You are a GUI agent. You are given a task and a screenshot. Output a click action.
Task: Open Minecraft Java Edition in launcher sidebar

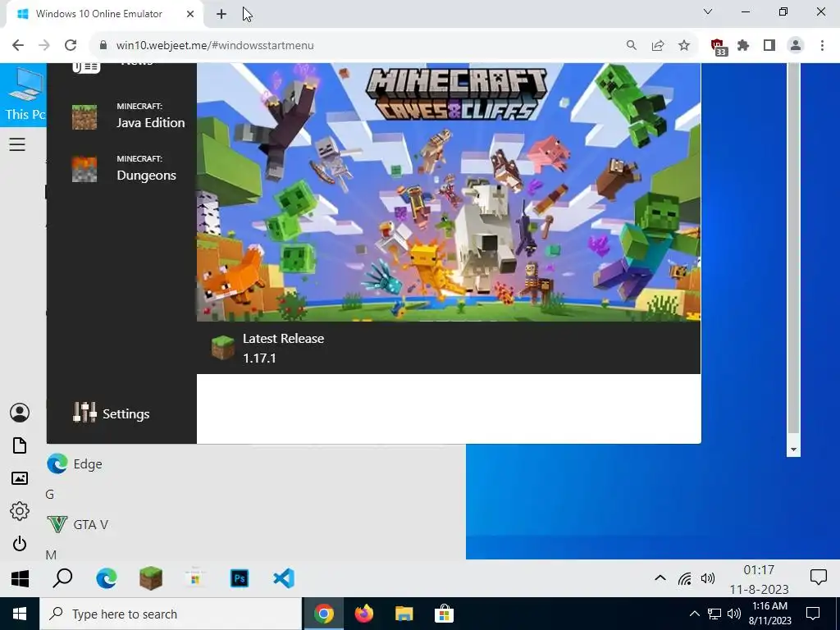pos(129,116)
